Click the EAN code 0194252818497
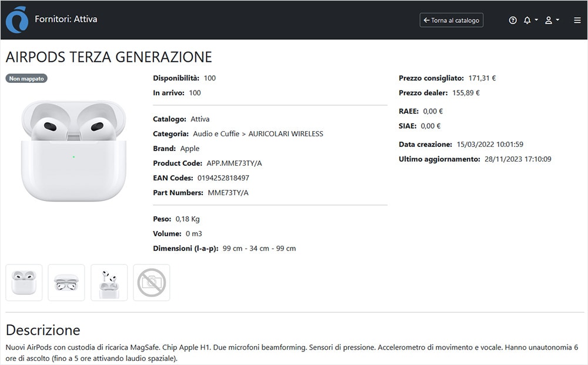Screen dimensions: 588x365 click(x=223, y=178)
